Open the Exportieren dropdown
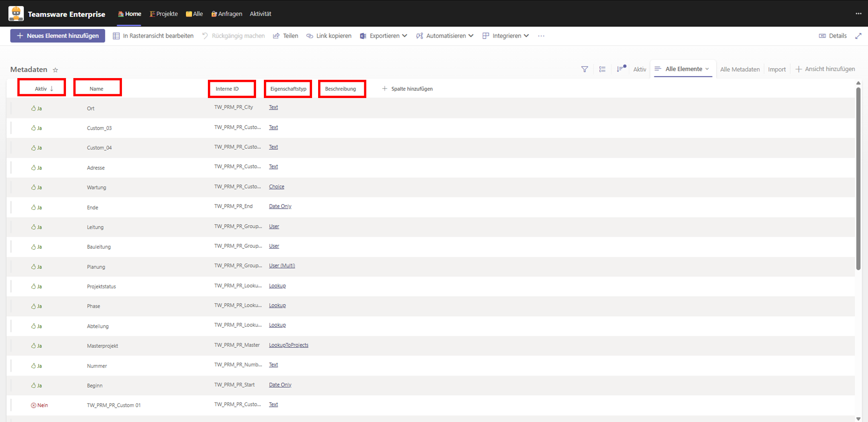The image size is (868, 422). coord(384,36)
